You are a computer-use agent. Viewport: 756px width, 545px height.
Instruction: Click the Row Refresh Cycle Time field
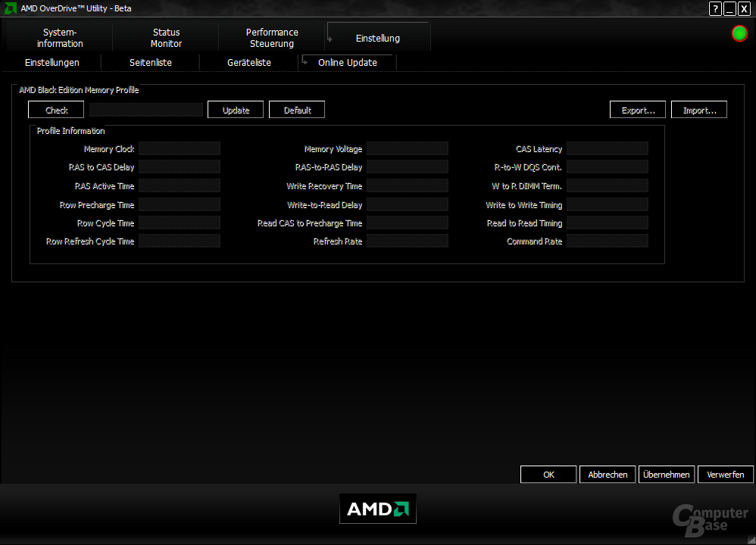click(180, 241)
